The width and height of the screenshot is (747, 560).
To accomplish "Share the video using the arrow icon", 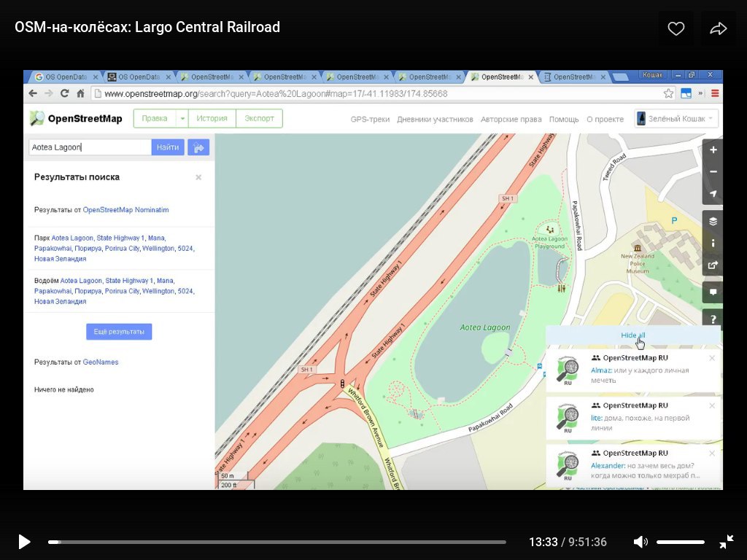I will click(x=718, y=28).
